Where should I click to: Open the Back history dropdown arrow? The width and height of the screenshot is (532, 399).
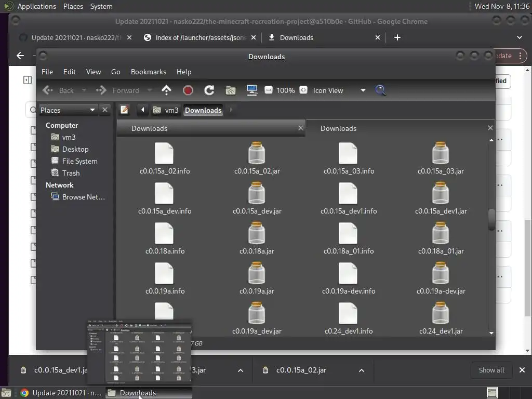tap(84, 90)
